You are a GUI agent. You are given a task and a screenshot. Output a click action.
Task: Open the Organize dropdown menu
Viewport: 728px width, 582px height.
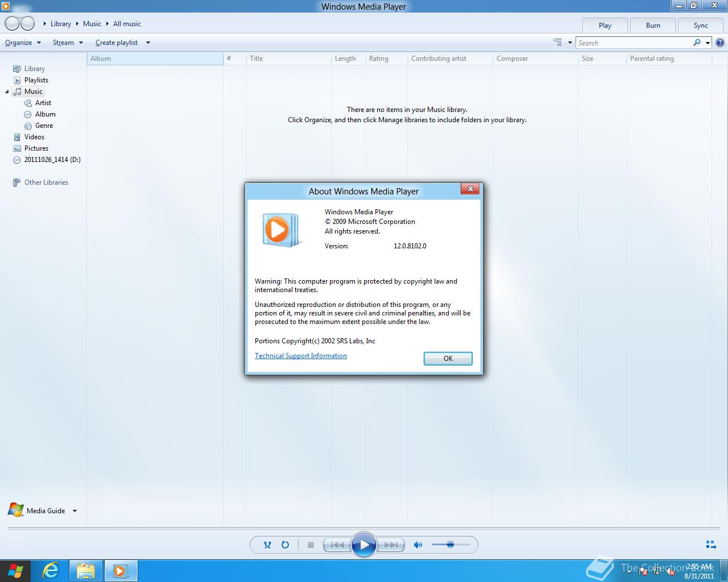coord(23,43)
